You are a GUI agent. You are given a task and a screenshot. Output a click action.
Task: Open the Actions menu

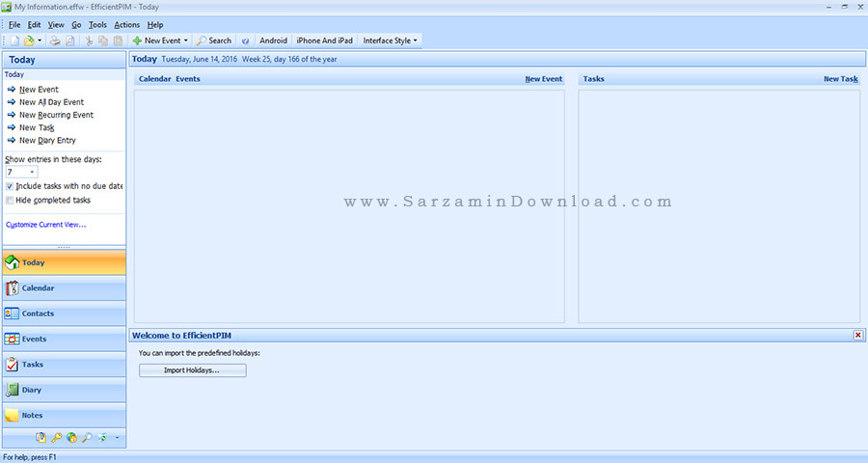point(126,25)
